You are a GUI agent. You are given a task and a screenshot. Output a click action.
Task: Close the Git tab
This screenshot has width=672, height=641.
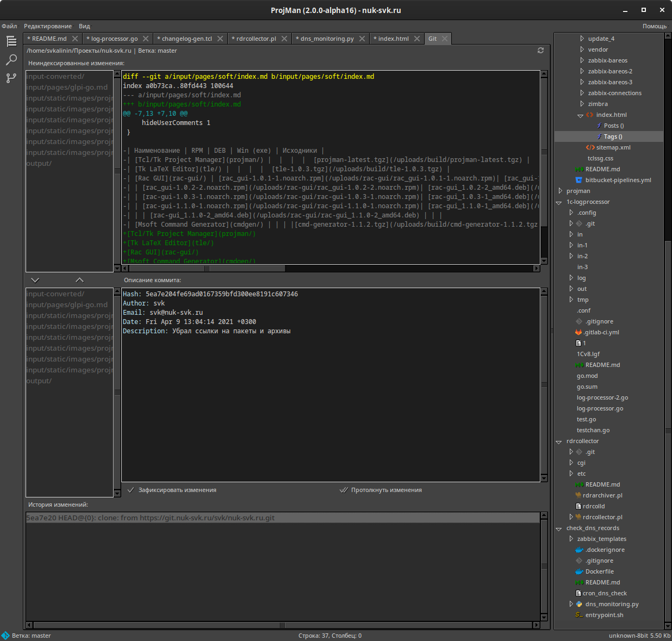click(445, 39)
